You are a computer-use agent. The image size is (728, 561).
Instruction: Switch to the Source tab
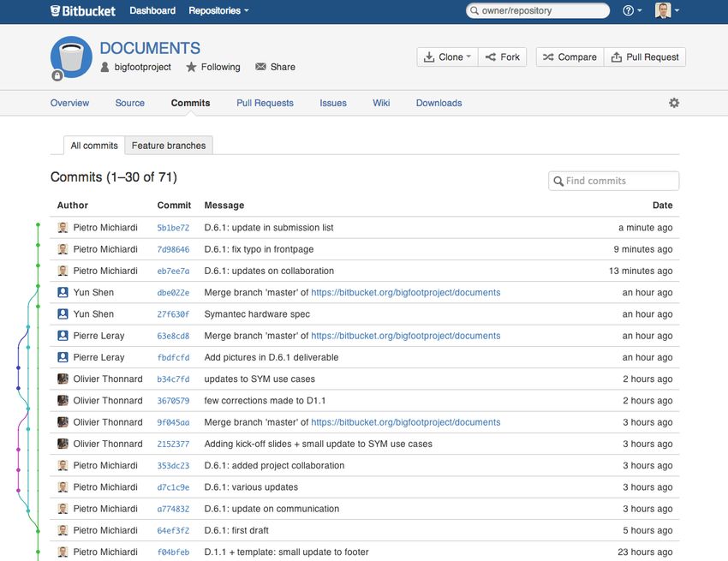pyautogui.click(x=130, y=103)
